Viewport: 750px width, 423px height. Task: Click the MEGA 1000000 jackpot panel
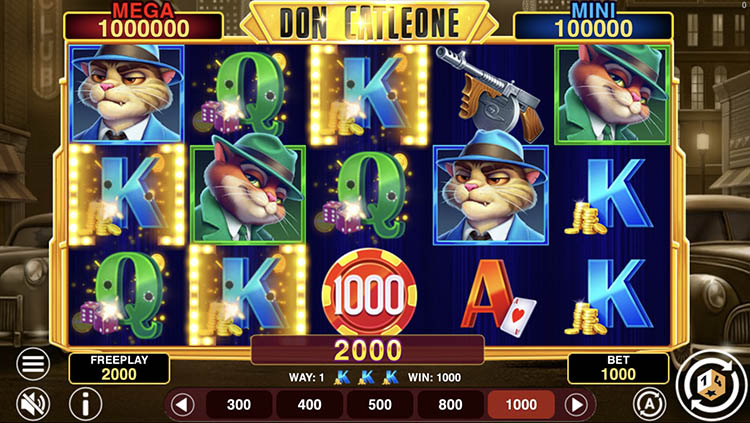tap(143, 22)
